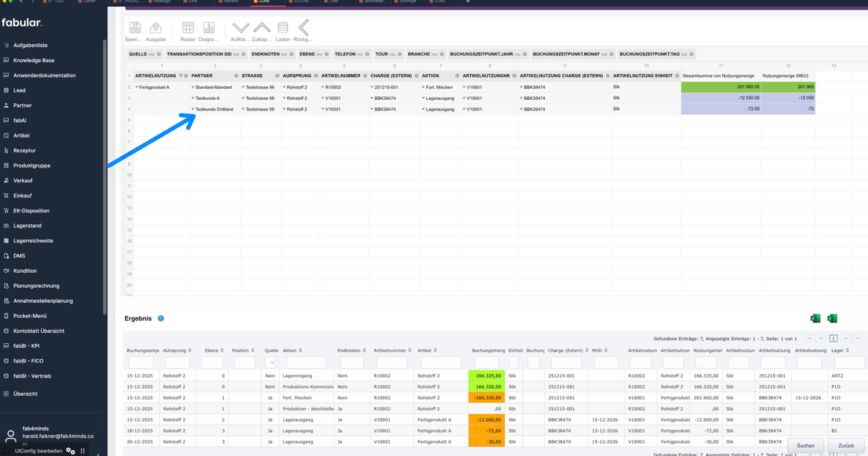
Task: Switch to Raster grid view
Action: (x=187, y=28)
